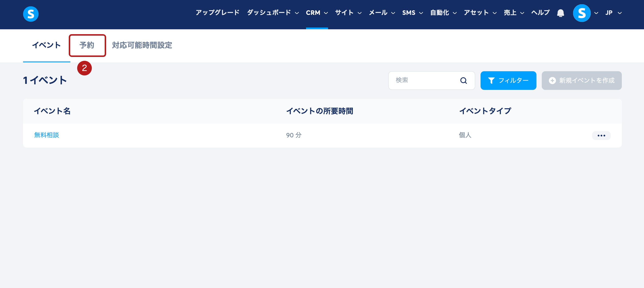Open the ヘルプ menu item

(540, 13)
